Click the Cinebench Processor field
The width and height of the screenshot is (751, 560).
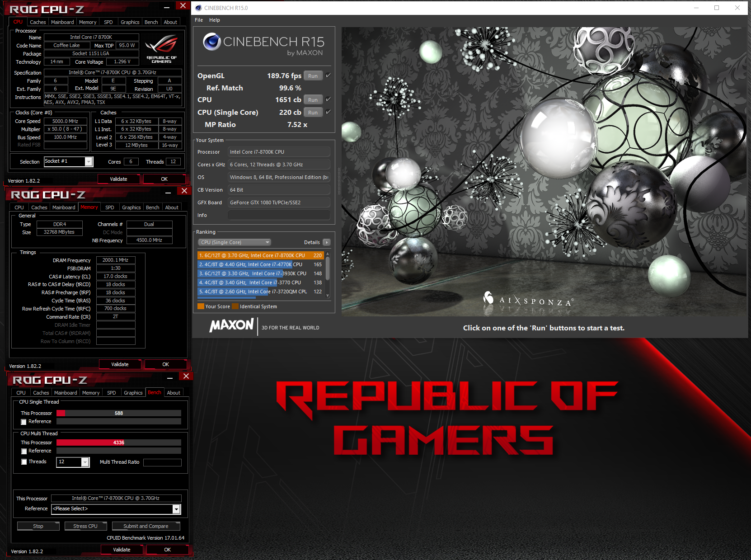(279, 152)
